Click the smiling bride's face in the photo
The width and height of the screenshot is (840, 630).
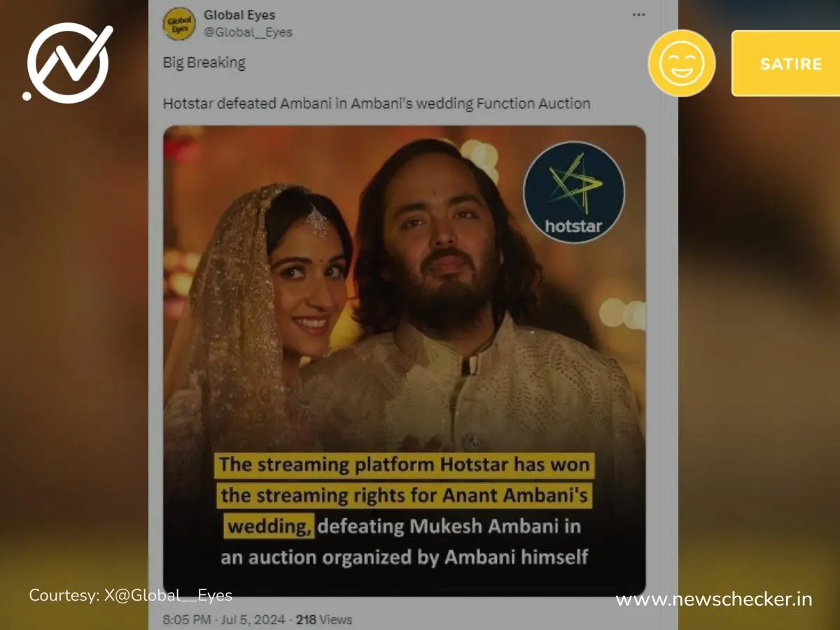pos(310,283)
